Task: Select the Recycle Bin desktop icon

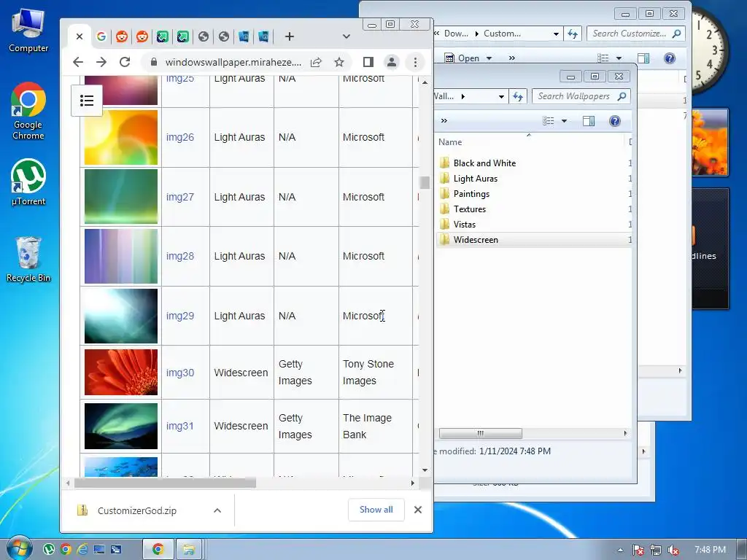Action: coord(28,260)
